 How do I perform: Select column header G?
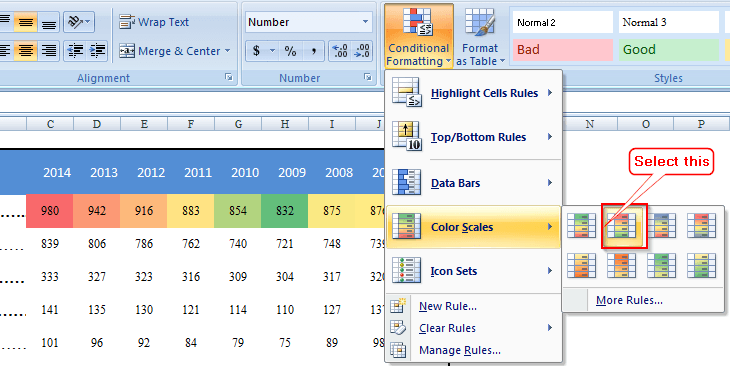238,124
